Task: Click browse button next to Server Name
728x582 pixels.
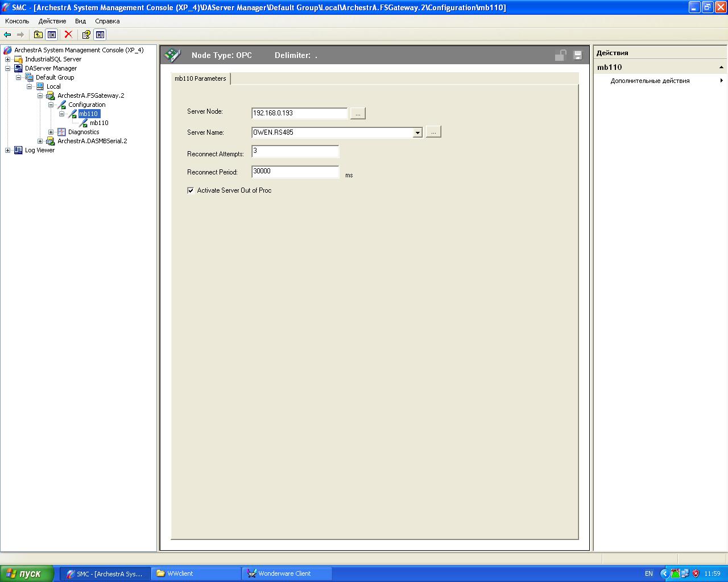Action: click(x=433, y=132)
